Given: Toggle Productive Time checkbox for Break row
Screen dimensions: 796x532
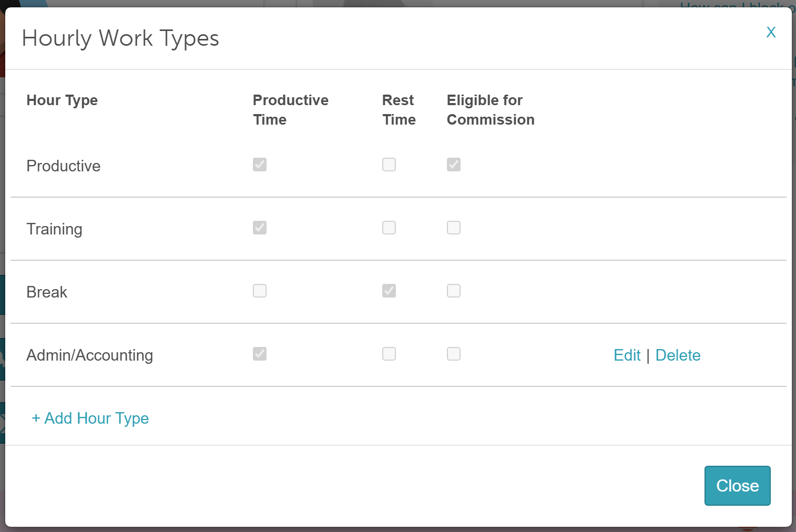Looking at the screenshot, I should [260, 291].
